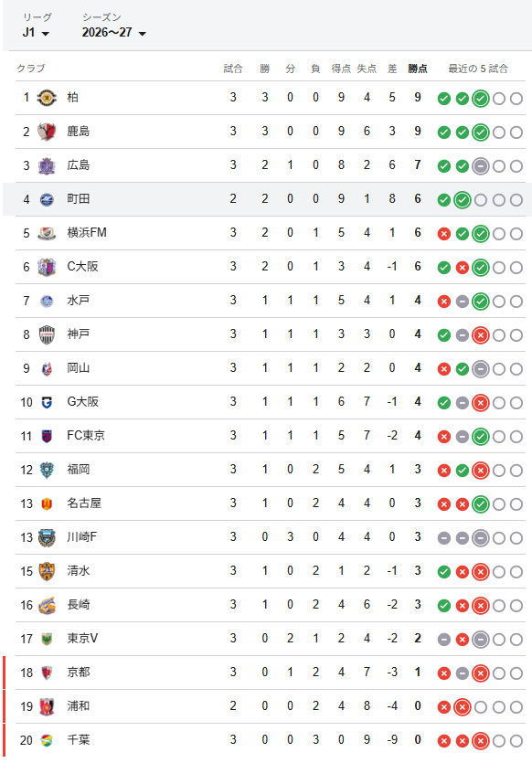The image size is (532, 763).
Task: Open the リーグ J1 dropdown
Action: click(x=36, y=33)
